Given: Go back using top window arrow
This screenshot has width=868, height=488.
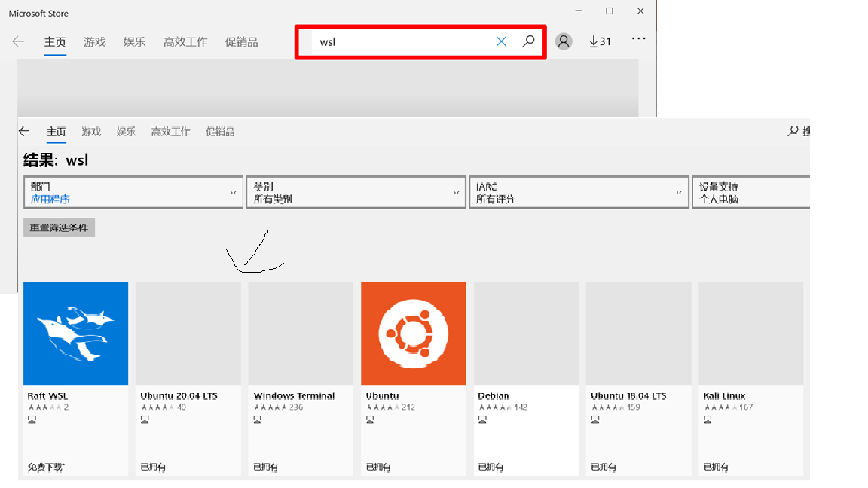Looking at the screenshot, I should [18, 41].
